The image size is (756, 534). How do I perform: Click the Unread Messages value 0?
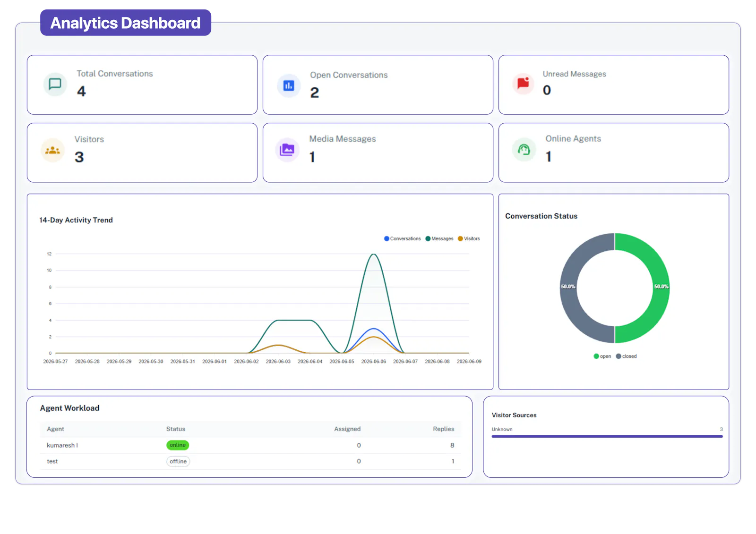tap(547, 90)
